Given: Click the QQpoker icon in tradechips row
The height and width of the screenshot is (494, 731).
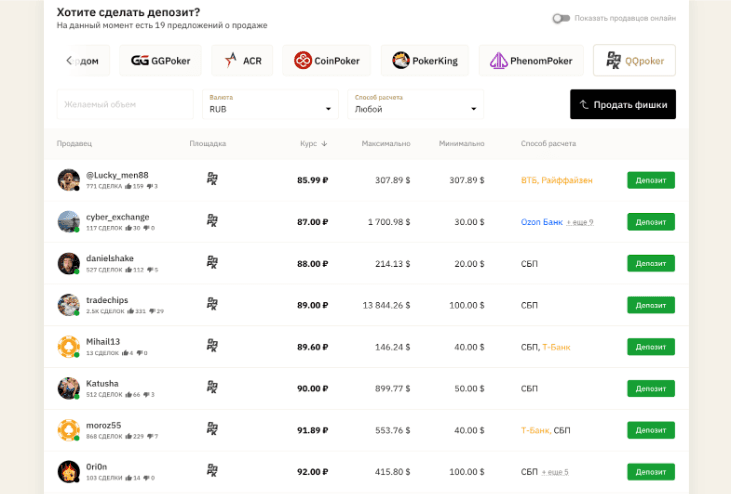Looking at the screenshot, I should pos(212,304).
